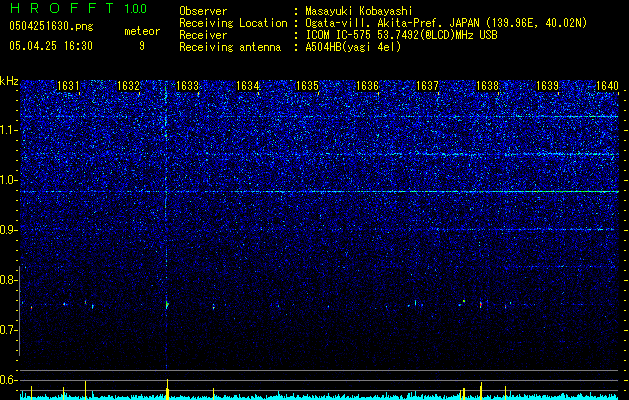Click the meteor count value 9
Image resolution: width=629 pixels, height=400 pixels.
point(142,46)
